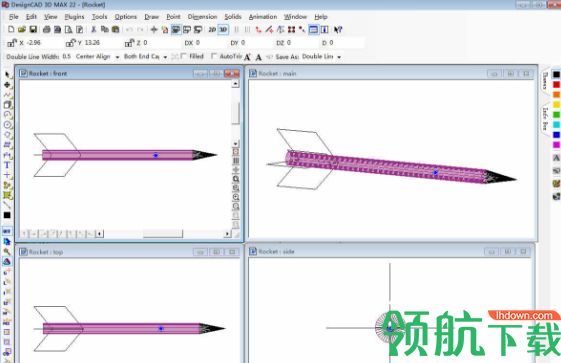Select the Move cross-arrow tool

(7, 85)
